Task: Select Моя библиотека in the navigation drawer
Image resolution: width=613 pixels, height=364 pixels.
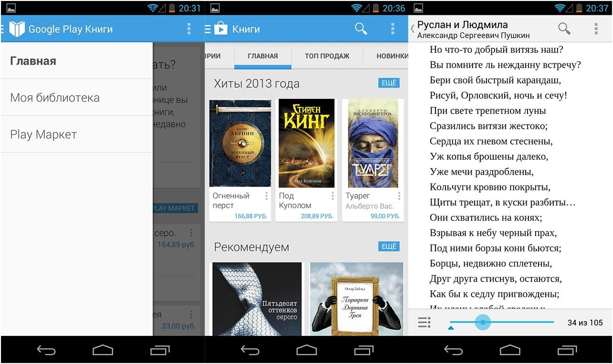Action: pos(54,97)
